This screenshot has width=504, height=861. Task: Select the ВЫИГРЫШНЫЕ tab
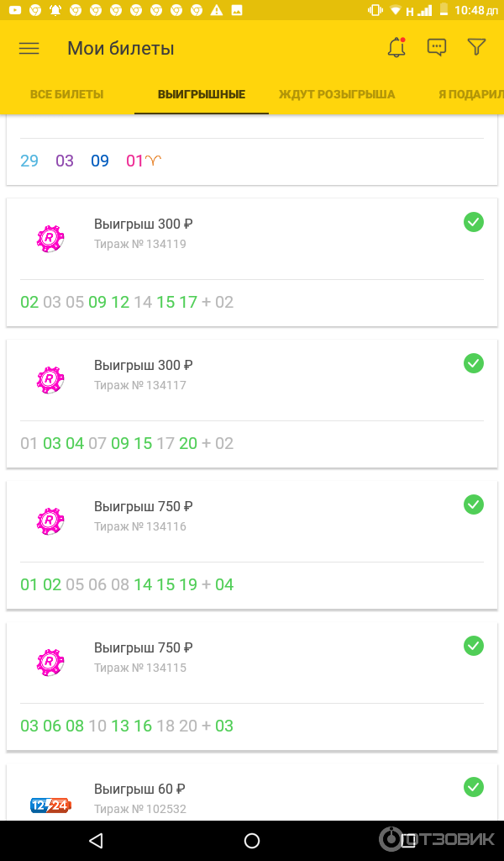pos(202,94)
